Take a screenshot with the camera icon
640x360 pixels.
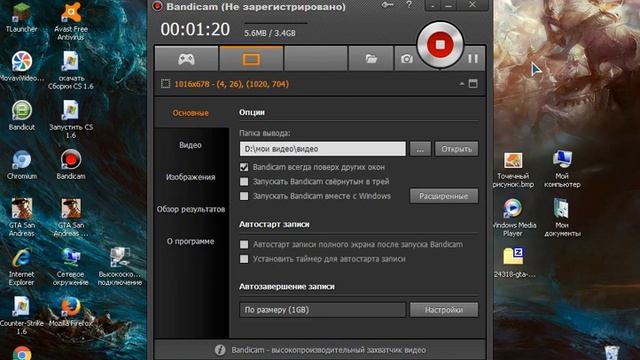click(x=407, y=59)
